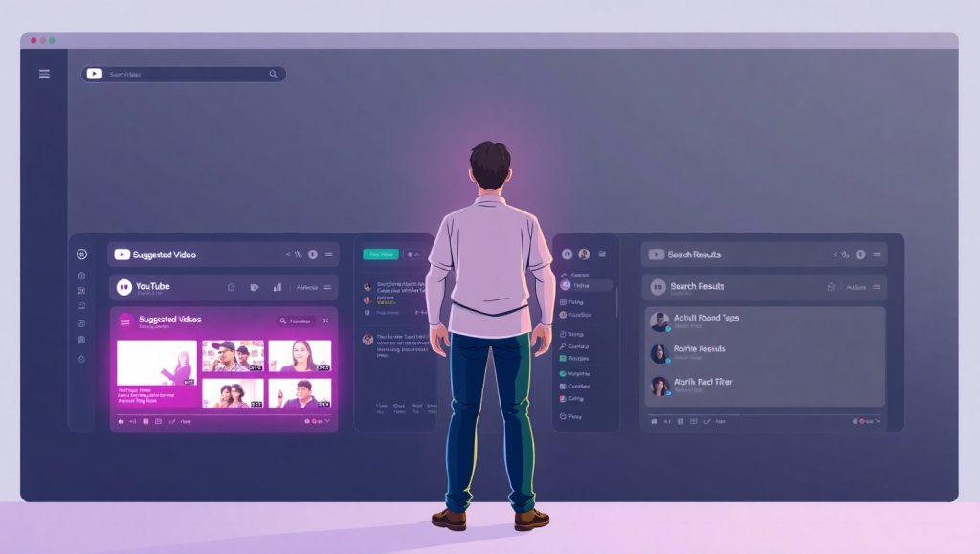Click the profile avatar atop the middle sidebar
The height and width of the screenshot is (554, 980).
click(x=584, y=255)
